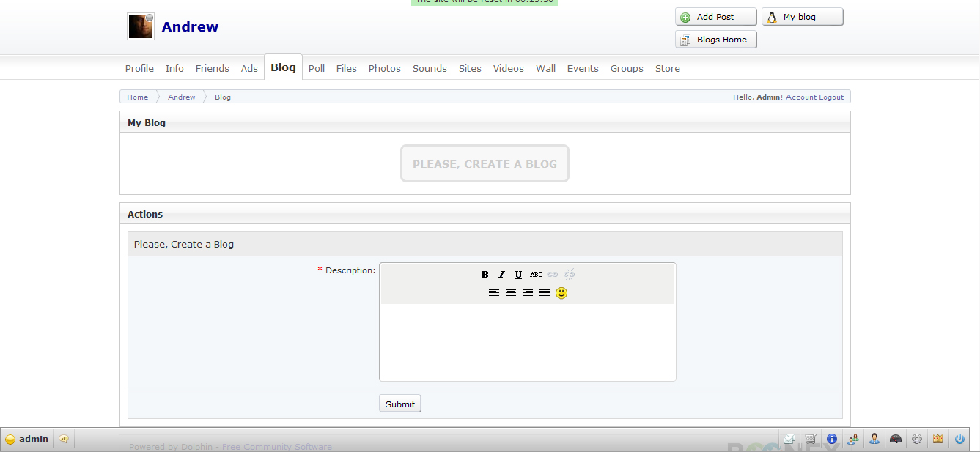Click the insert link icon

click(x=553, y=275)
